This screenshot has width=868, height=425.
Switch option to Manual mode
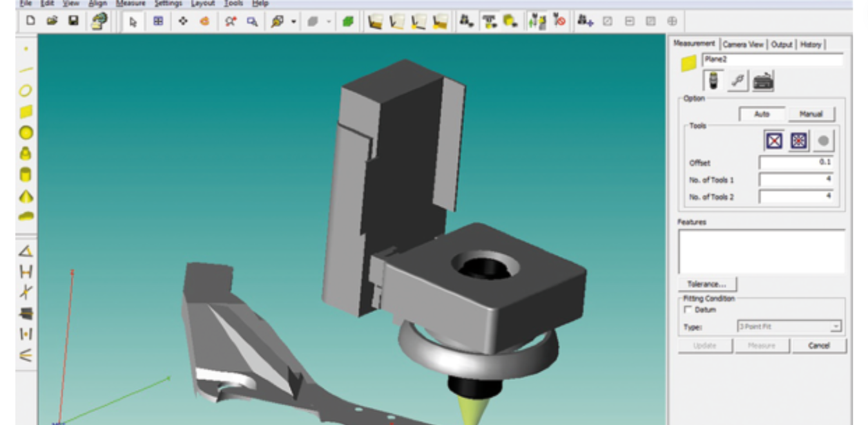pyautogui.click(x=811, y=114)
